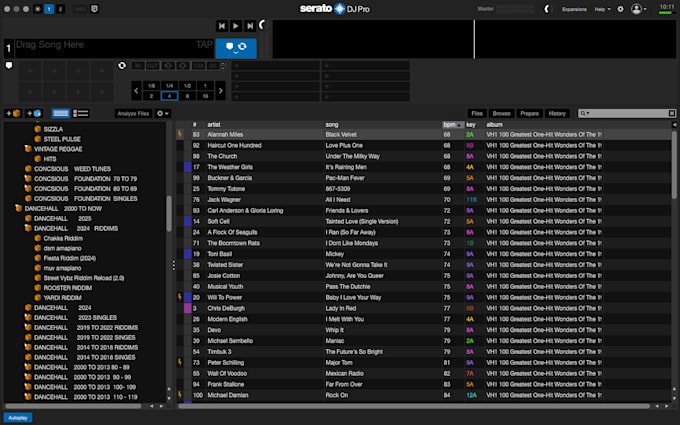Open the STEEL PULSE crate
The width and height of the screenshot is (680, 425).
[62, 139]
